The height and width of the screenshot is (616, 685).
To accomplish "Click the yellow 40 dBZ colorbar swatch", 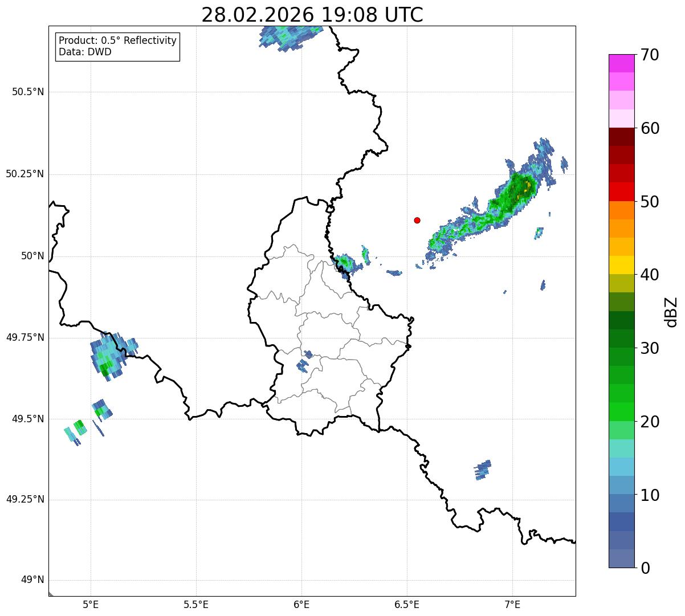I will [x=622, y=266].
